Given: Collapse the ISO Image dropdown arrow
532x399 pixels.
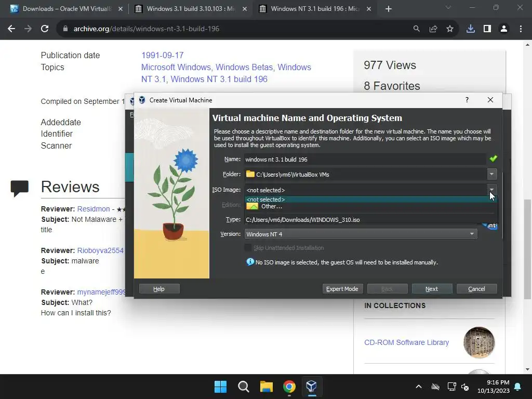Looking at the screenshot, I should point(491,190).
